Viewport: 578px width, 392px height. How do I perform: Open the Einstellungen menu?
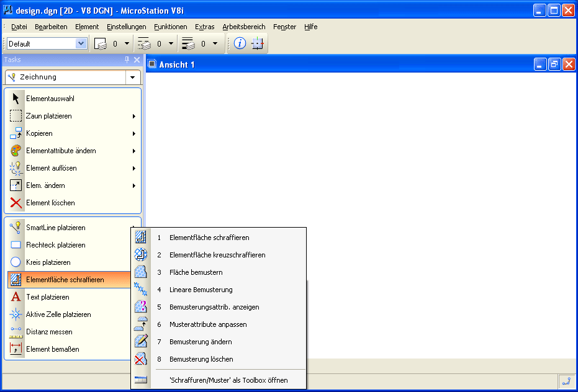126,27
